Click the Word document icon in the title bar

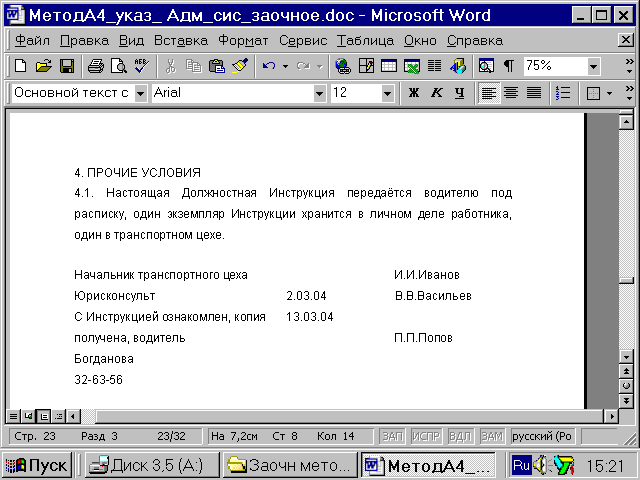[15, 15]
